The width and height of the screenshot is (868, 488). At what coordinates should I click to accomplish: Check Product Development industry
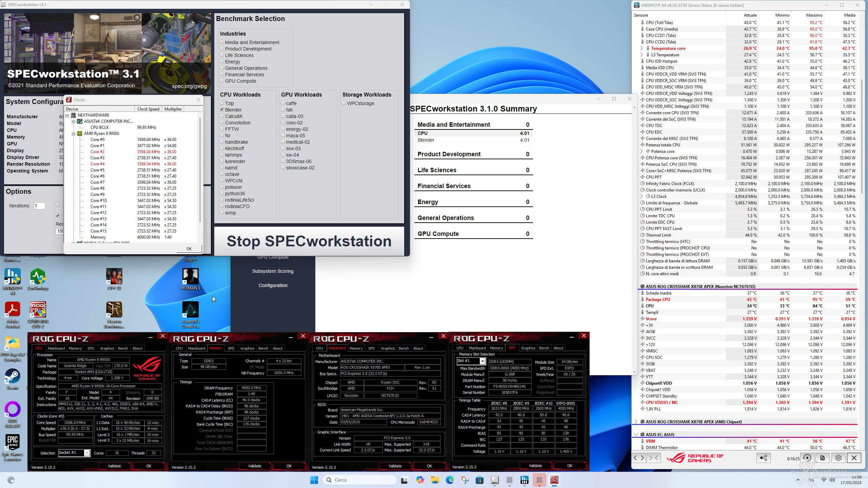point(222,48)
